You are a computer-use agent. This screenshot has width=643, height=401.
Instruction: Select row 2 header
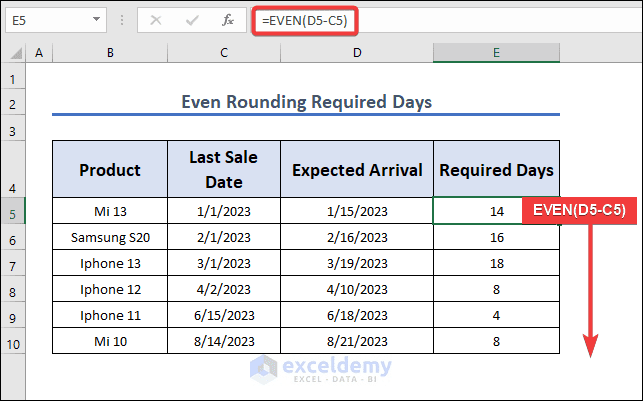coord(13,104)
